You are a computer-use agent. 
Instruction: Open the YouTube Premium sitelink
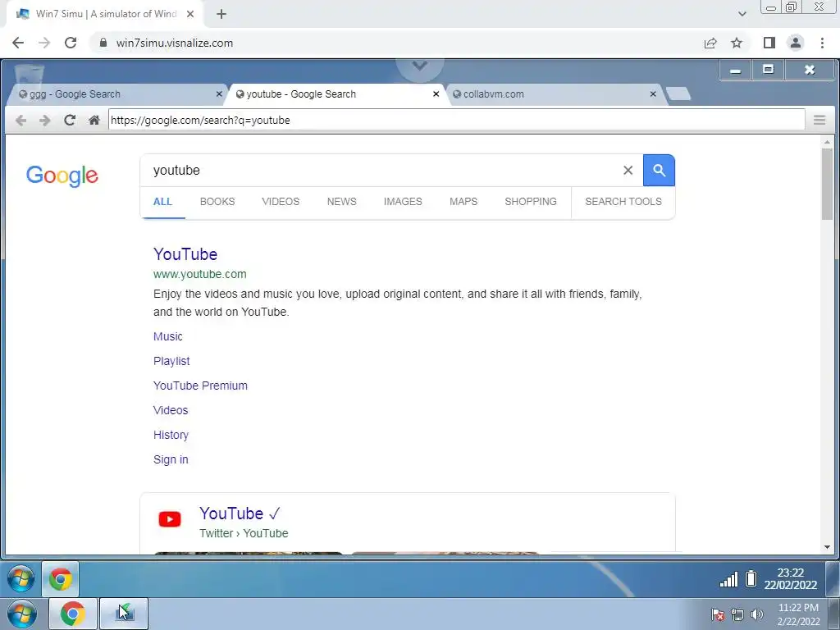pyautogui.click(x=200, y=386)
